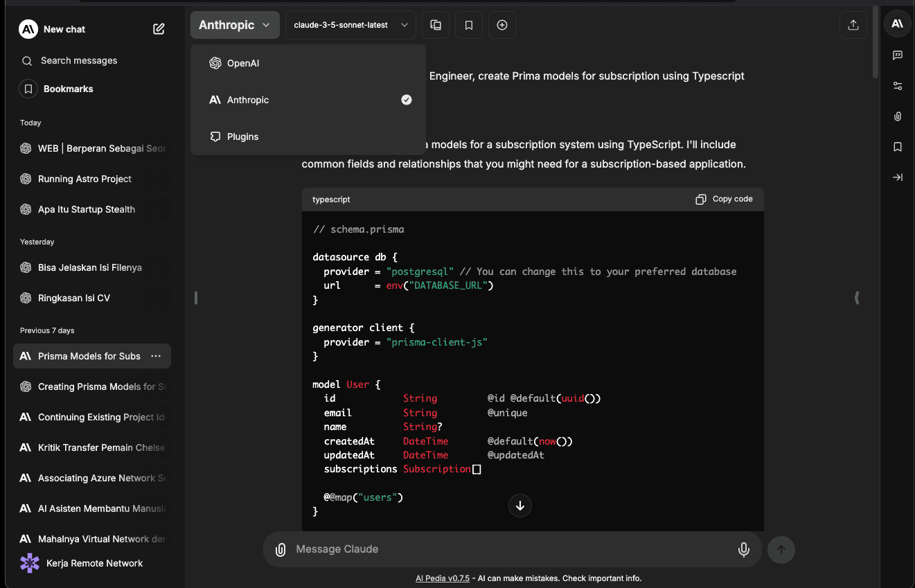
Task: Click the OpenAI logo in provider menu
Action: click(215, 63)
